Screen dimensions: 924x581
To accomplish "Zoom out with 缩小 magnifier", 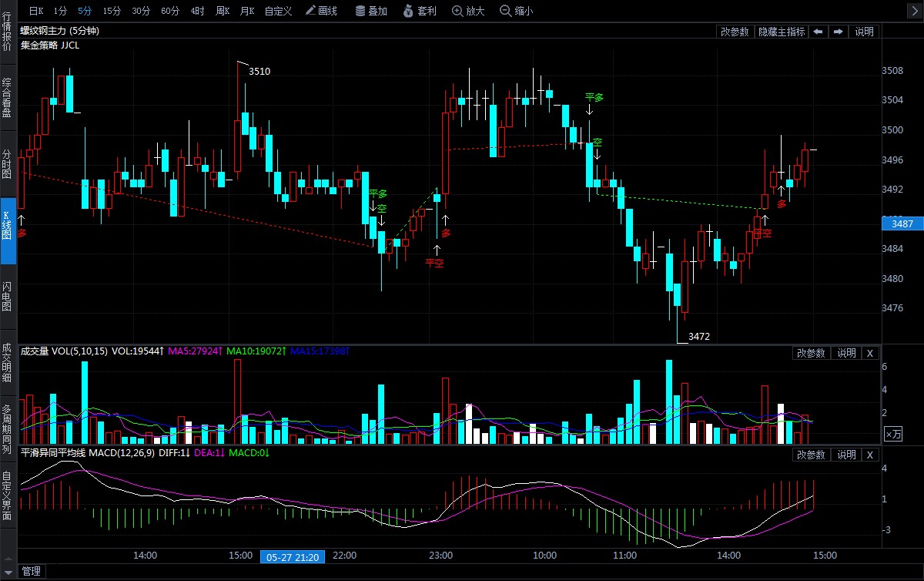I will (x=516, y=11).
